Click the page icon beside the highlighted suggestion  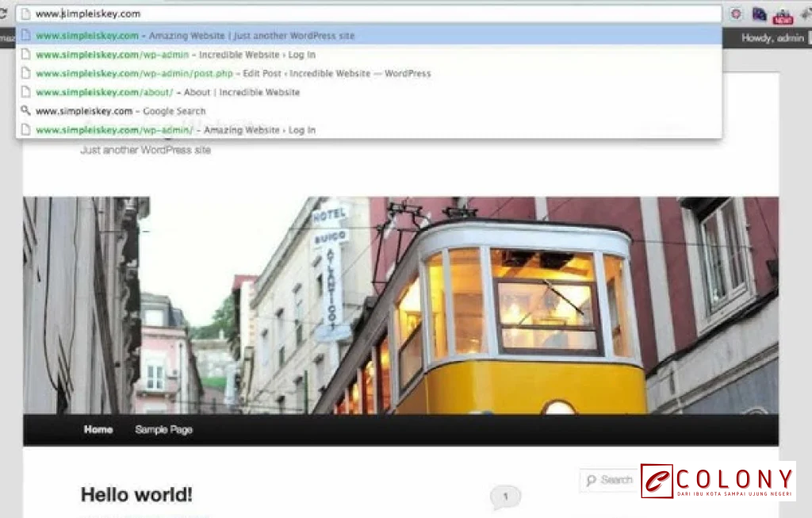click(25, 36)
